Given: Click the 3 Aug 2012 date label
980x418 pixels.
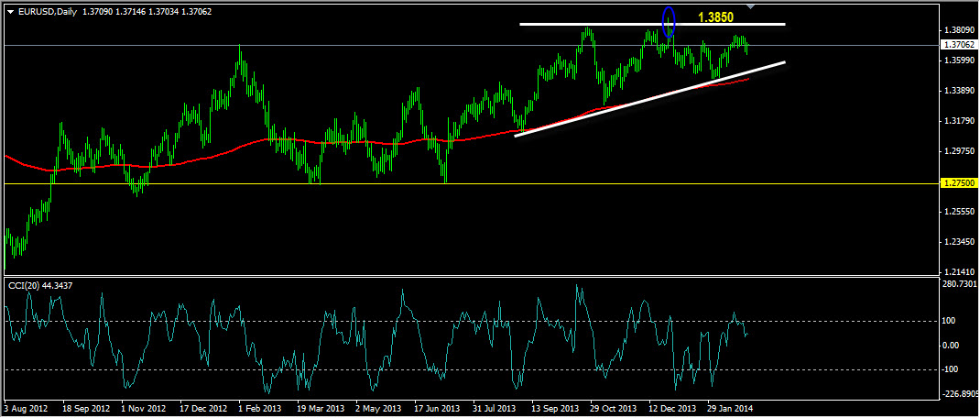Looking at the screenshot, I should coord(25,408).
